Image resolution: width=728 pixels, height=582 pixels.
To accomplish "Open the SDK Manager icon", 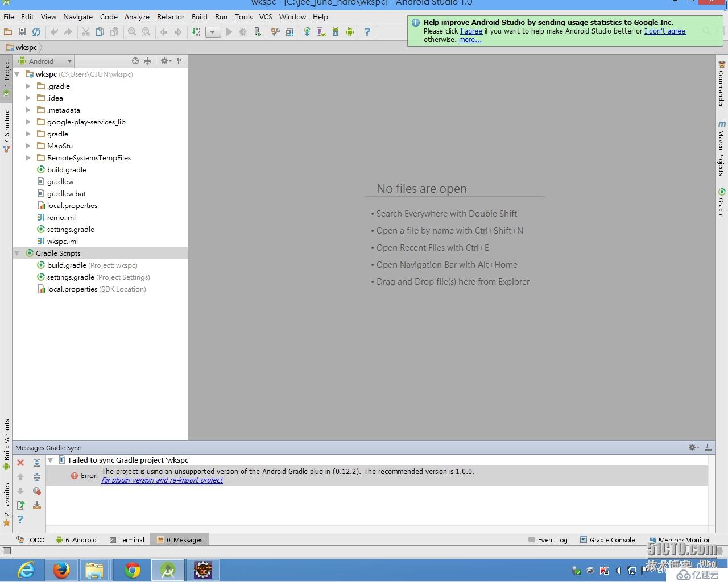I will (336, 32).
